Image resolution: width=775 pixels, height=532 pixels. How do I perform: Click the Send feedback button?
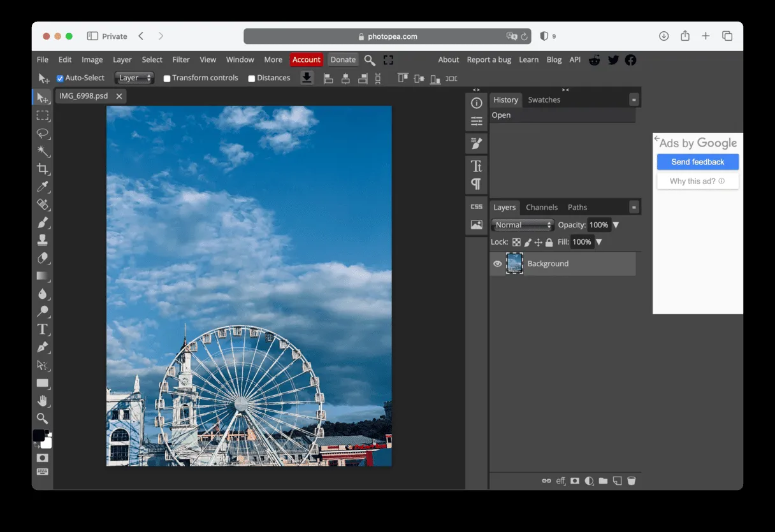(698, 162)
